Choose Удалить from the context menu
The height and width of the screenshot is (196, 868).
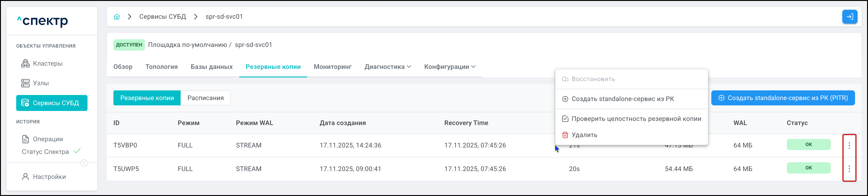(584, 135)
